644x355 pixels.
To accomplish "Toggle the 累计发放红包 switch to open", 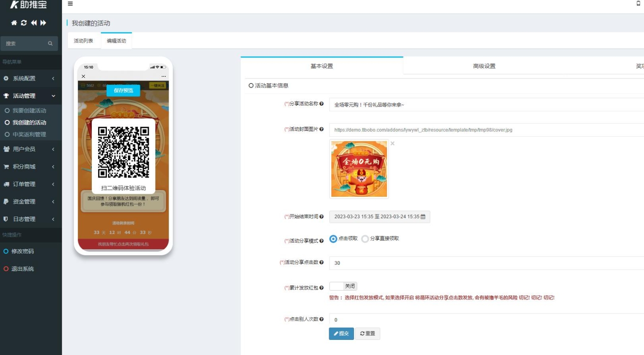I will point(343,286).
